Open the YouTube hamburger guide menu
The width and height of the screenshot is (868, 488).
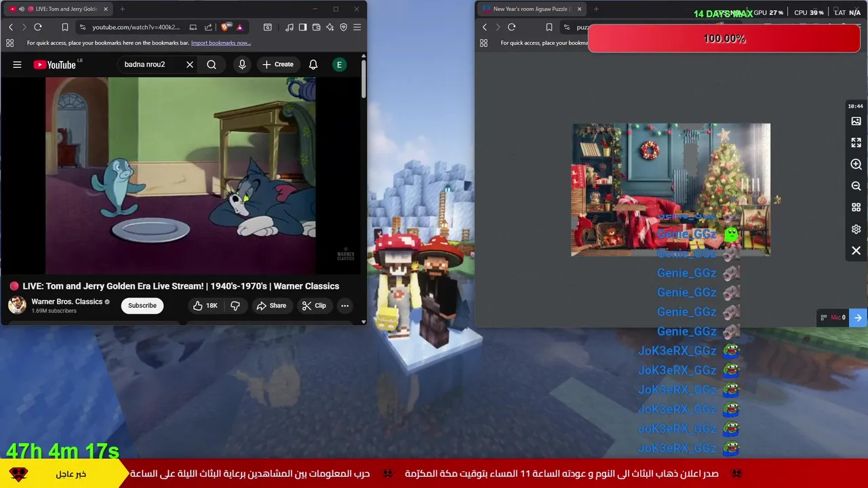coord(17,64)
